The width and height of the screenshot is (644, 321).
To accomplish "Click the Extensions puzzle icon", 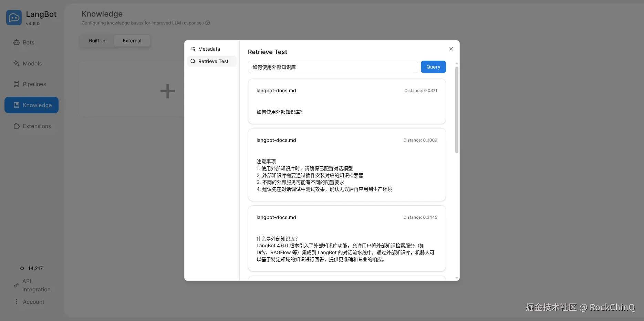I will 17,126.
